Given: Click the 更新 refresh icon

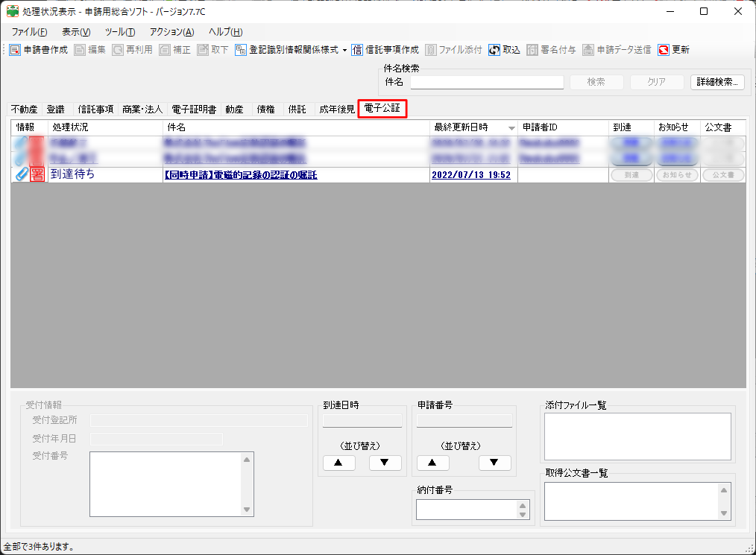Looking at the screenshot, I should click(664, 50).
